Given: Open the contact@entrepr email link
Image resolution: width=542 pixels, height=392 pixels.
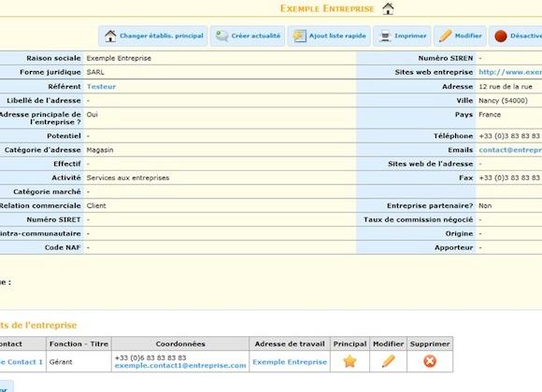Looking at the screenshot, I should (510, 150).
